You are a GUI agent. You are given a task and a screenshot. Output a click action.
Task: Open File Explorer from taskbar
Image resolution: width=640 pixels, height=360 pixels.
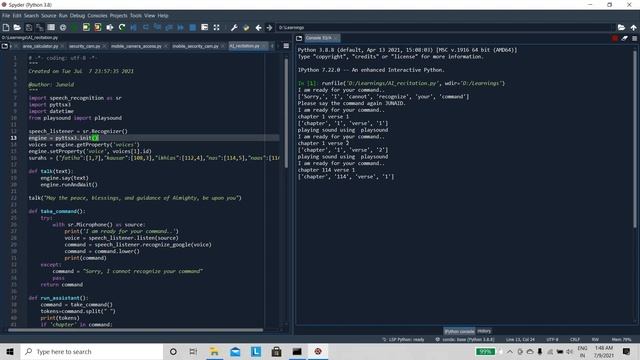click(x=214, y=351)
